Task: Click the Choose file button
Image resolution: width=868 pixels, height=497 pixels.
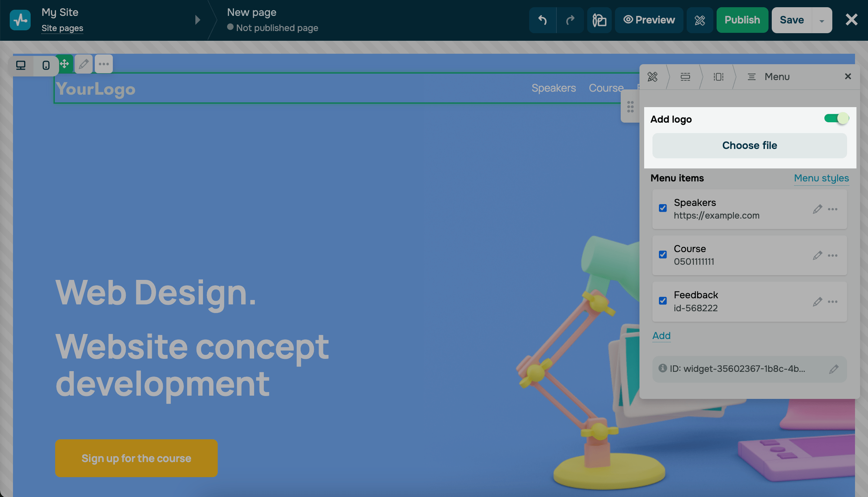Action: pyautogui.click(x=749, y=145)
